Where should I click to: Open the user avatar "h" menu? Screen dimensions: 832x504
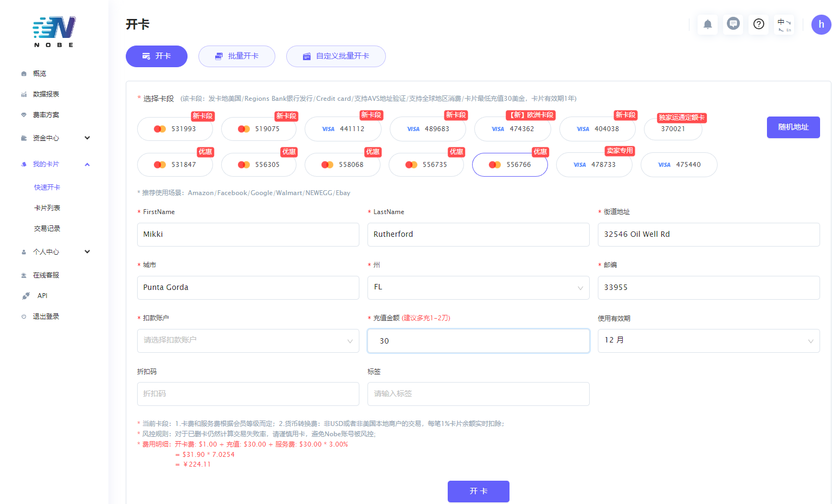(x=821, y=24)
